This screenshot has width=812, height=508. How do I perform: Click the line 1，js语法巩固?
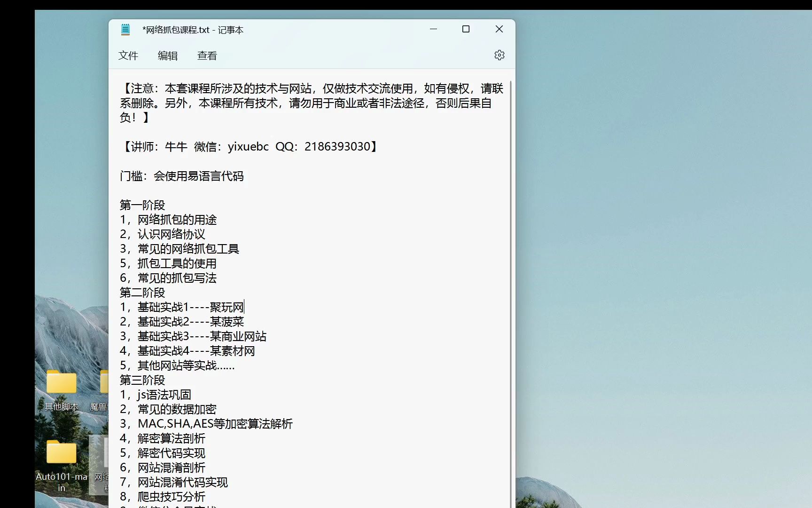[156, 395]
